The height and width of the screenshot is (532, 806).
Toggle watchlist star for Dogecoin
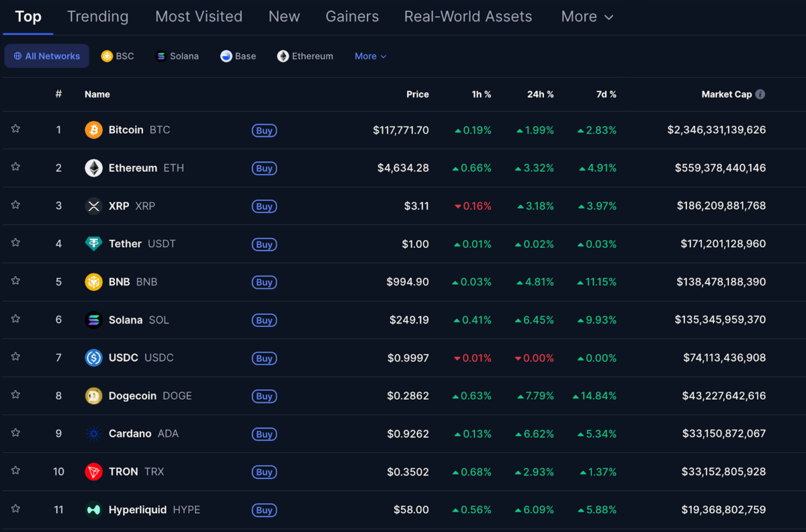point(15,394)
